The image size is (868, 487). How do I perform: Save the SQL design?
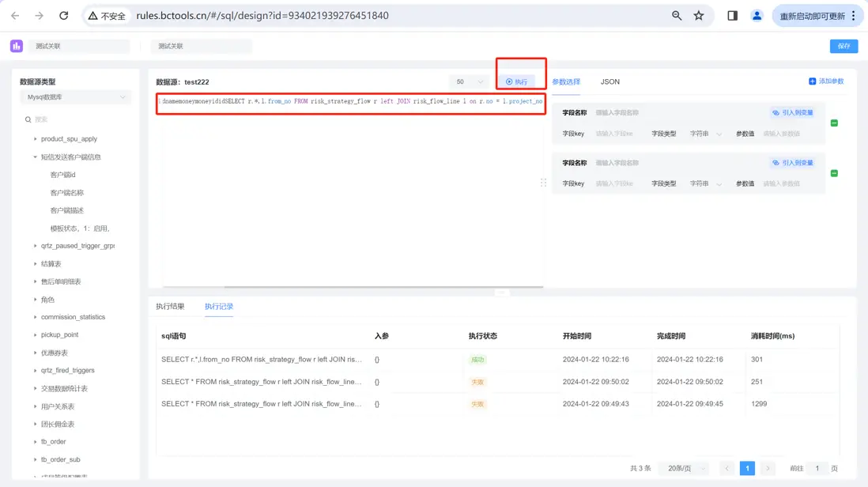843,46
